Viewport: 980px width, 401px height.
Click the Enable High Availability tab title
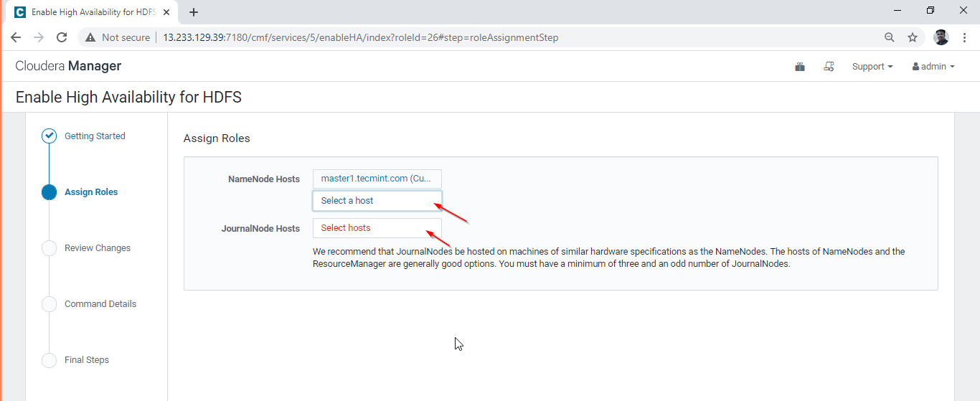pyautogui.click(x=94, y=12)
